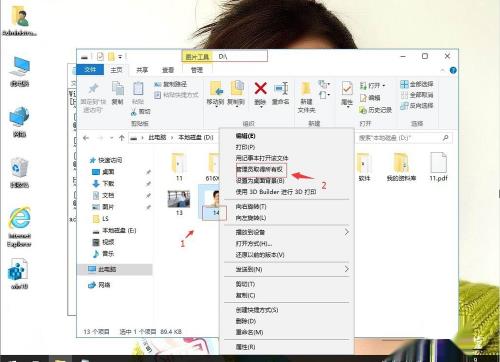Click 反向选择 in the ribbon
The width and height of the screenshot is (500, 362).
click(417, 106)
